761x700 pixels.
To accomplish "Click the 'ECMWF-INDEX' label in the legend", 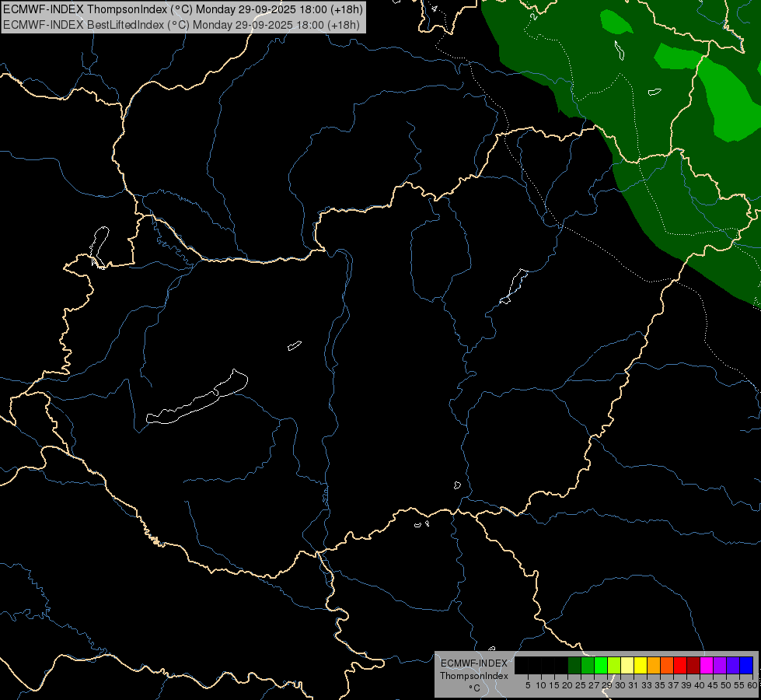I will tap(474, 663).
